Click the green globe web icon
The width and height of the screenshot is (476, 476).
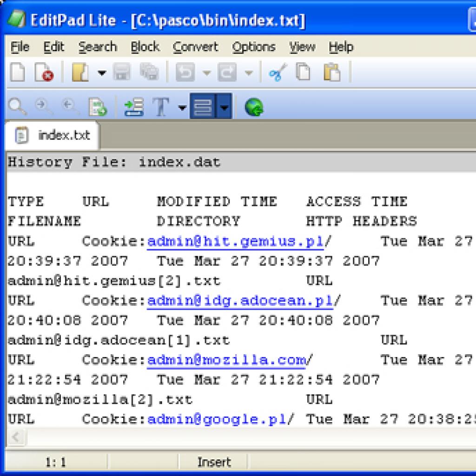click(254, 107)
